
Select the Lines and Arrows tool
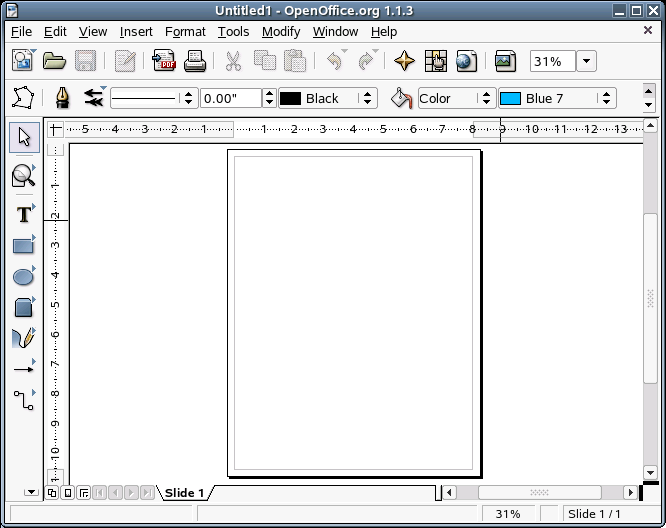(x=23, y=369)
